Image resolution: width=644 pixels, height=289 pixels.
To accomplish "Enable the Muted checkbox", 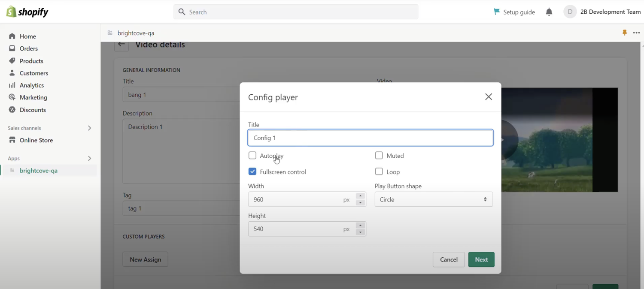I will [x=379, y=155].
